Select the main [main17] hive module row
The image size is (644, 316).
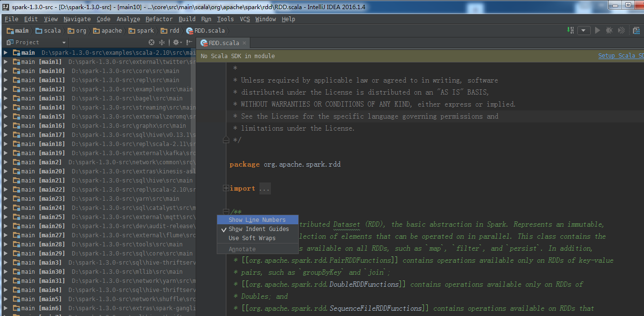98,135
